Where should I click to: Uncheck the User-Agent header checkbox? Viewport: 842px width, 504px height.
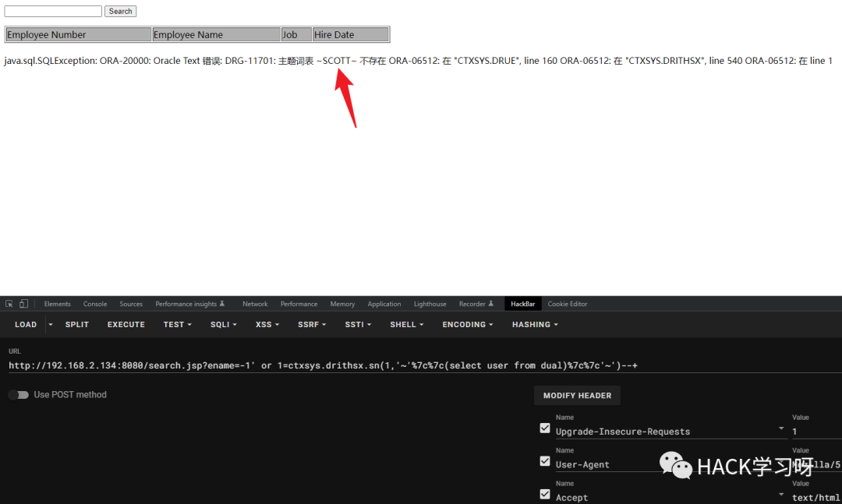point(545,462)
